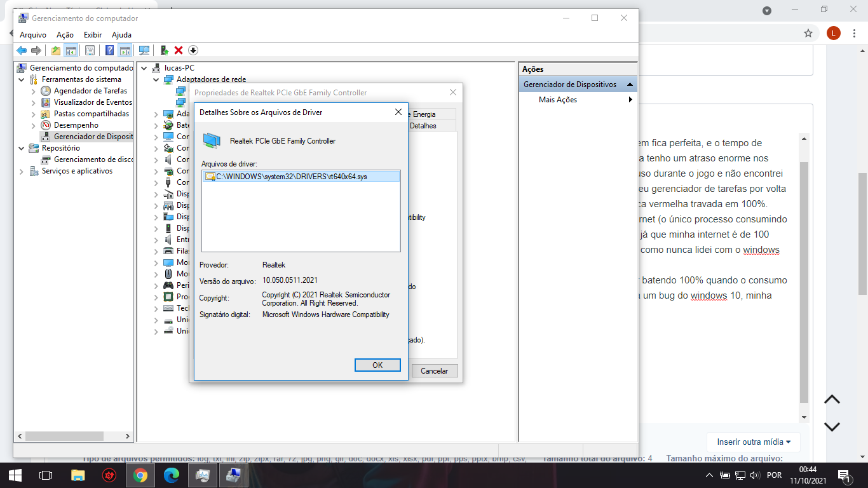Select the driver file icon in the list
Screen dimensions: 868x488
pyautogui.click(x=210, y=177)
